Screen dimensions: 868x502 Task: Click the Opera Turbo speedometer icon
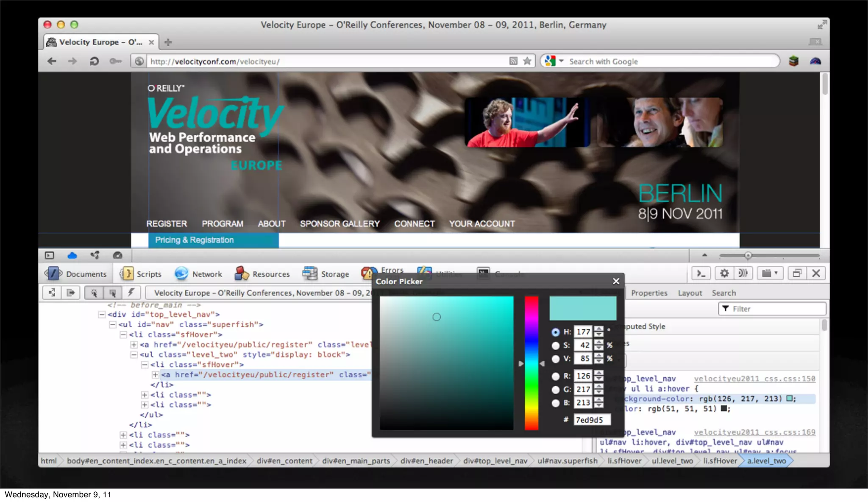[117, 255]
